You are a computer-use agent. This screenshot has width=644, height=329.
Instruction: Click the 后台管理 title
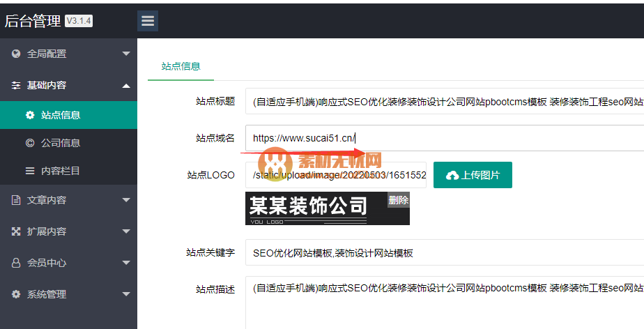point(33,21)
